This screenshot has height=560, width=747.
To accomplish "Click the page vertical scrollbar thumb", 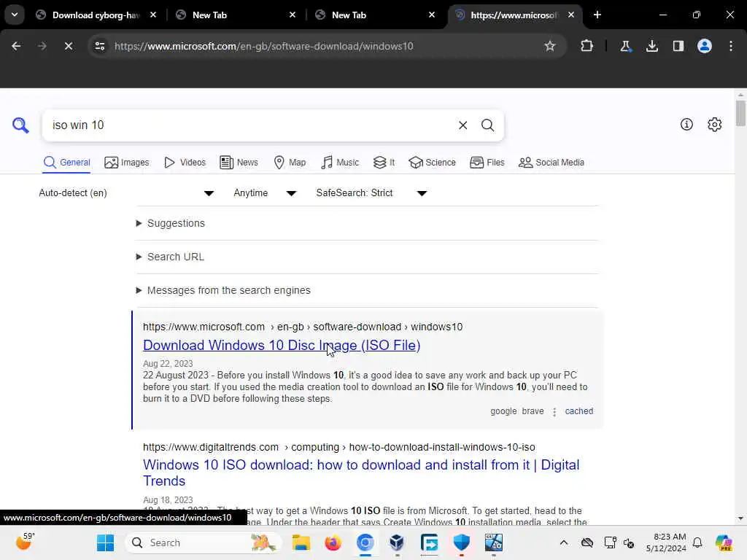I will coord(740,113).
